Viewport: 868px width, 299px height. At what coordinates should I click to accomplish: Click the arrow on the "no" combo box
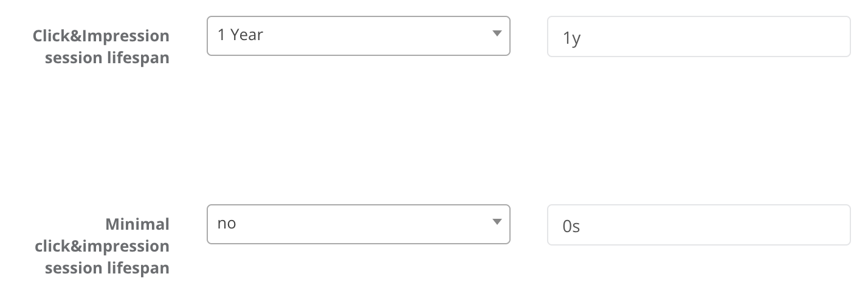497,222
